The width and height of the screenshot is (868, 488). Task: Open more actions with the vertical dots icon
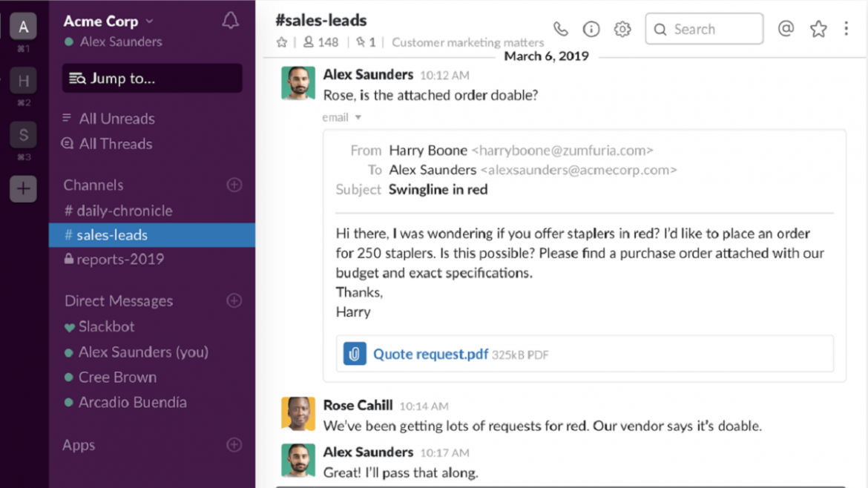click(x=846, y=28)
